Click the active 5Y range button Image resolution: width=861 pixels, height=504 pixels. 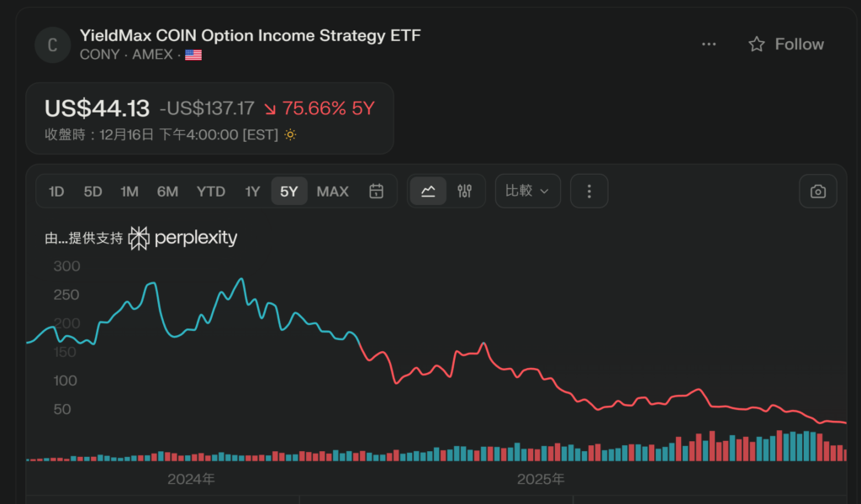[x=289, y=192]
